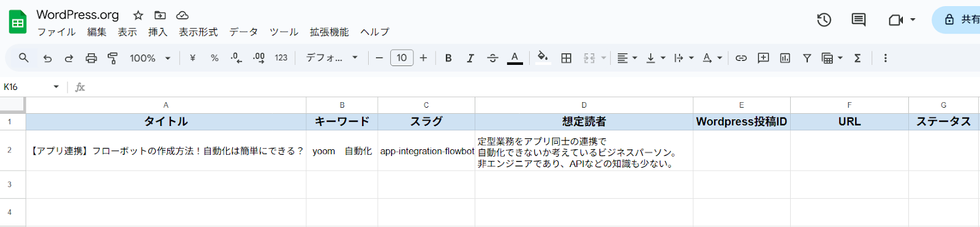This screenshot has height=227, width=980.
Task: Select row 2 header
Action: click(x=9, y=150)
